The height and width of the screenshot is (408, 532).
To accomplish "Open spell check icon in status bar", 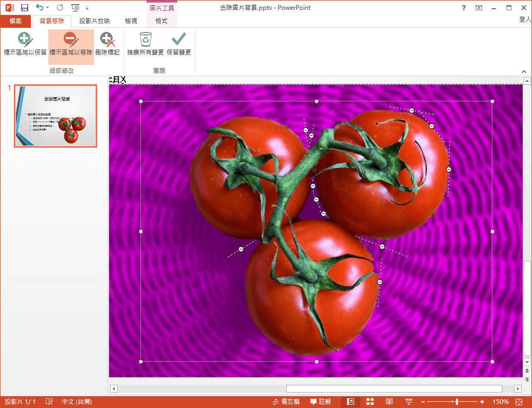I will click(49, 401).
